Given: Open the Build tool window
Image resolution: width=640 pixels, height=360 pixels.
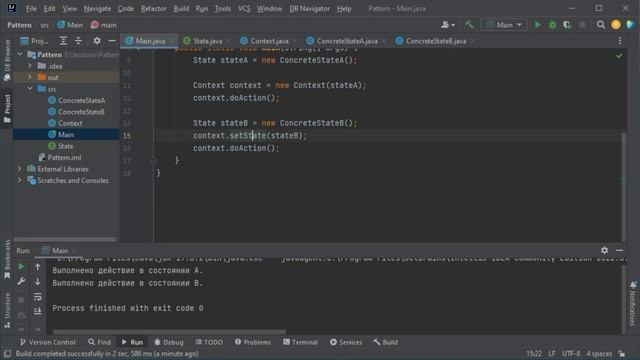Looking at the screenshot, I should tap(385, 342).
